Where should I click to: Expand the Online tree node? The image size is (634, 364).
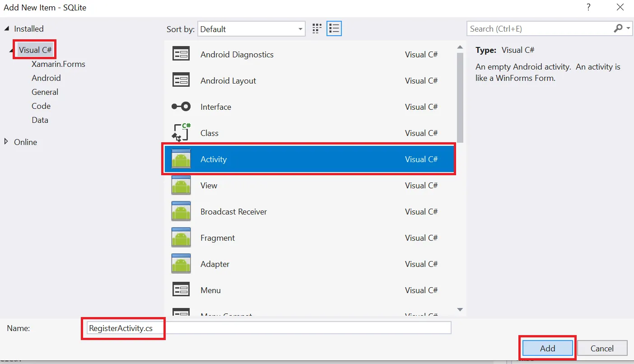point(6,141)
